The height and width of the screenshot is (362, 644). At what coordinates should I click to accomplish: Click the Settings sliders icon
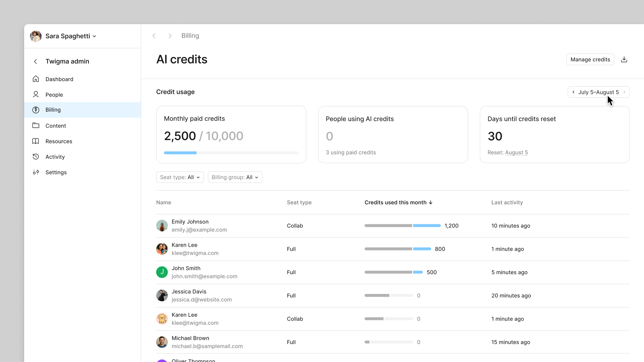pyautogui.click(x=36, y=172)
